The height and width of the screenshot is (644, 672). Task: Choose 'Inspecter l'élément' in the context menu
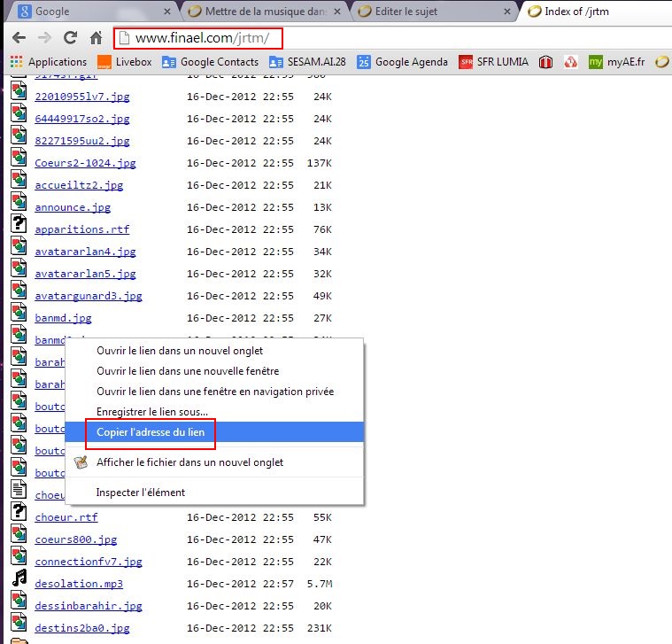click(140, 492)
